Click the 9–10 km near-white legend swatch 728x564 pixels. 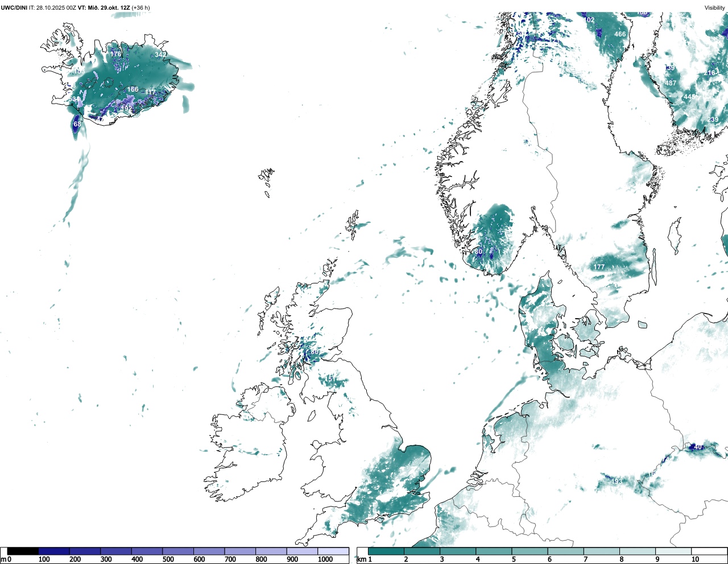[x=673, y=551]
